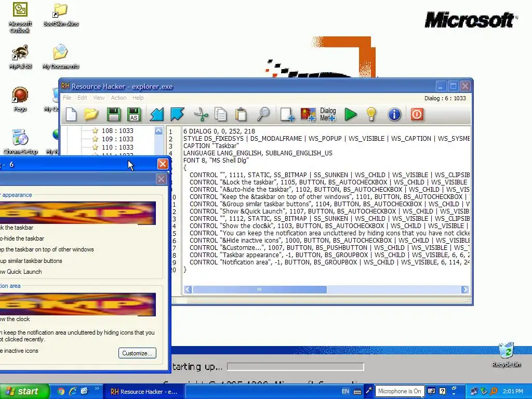The width and height of the screenshot is (532, 399).
Task: Open Microsoft Outlook desktop icon
Action: tap(20, 18)
